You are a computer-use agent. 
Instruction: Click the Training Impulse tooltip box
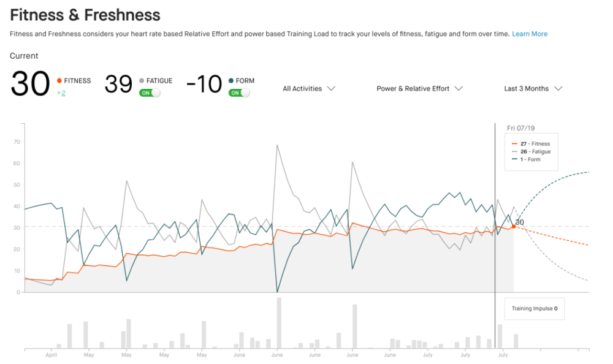click(535, 308)
